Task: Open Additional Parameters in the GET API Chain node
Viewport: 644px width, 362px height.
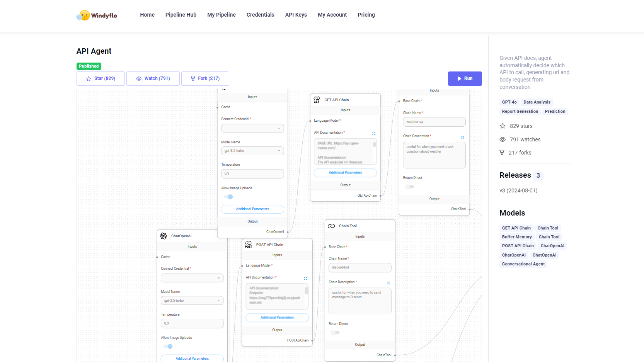Action: click(x=345, y=173)
